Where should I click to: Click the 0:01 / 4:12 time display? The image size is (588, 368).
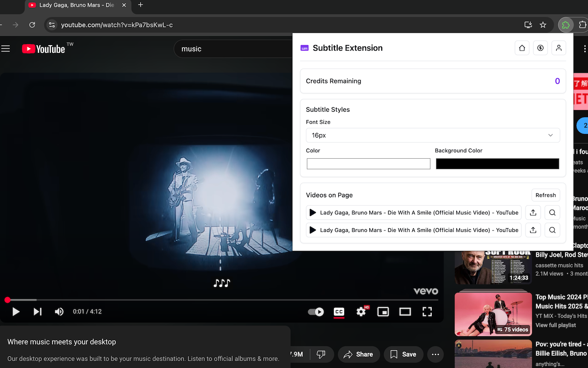87,312
